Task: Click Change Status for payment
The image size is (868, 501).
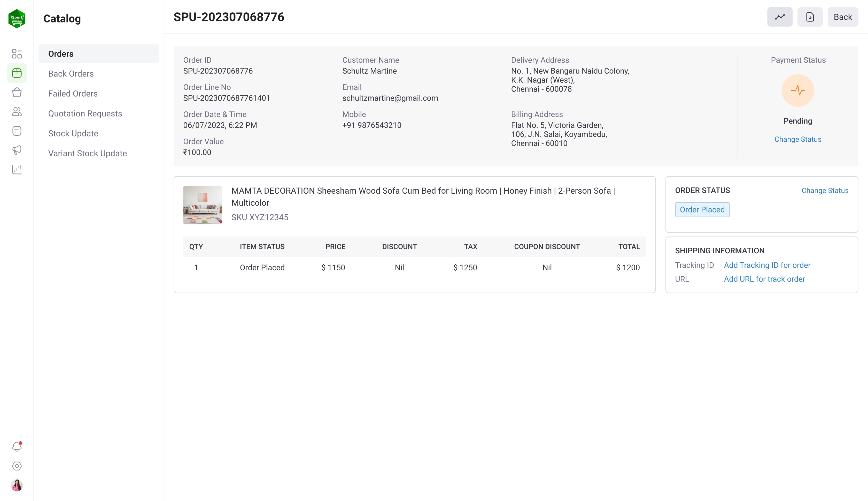Action: click(798, 140)
